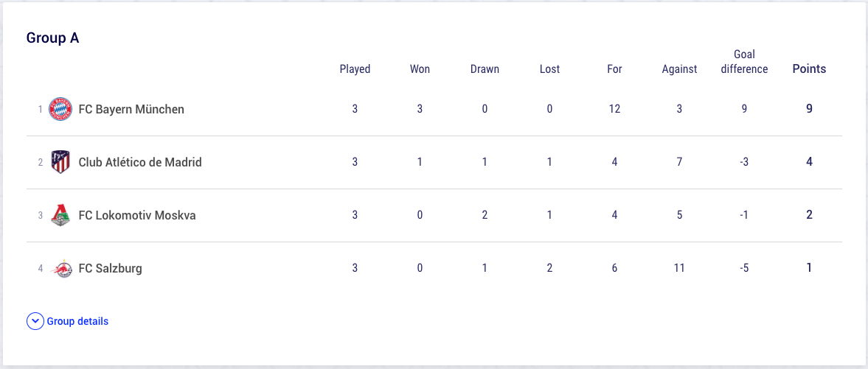Click the FC Salzburg club logo
Image resolution: width=868 pixels, height=369 pixels.
point(60,268)
